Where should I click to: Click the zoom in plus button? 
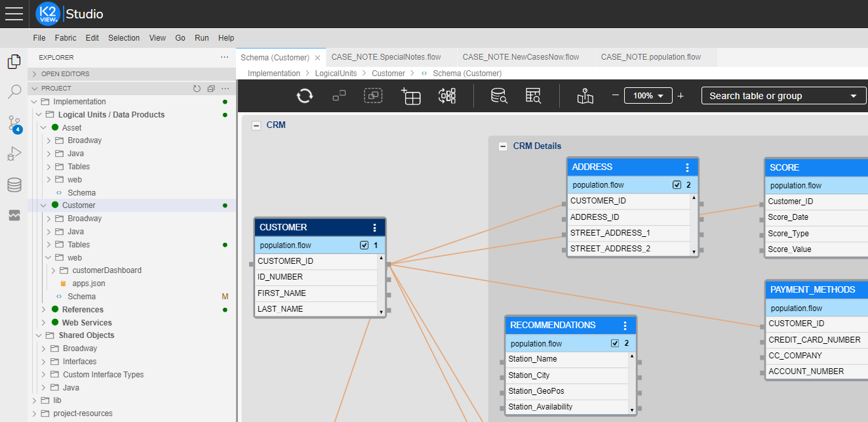click(x=681, y=96)
